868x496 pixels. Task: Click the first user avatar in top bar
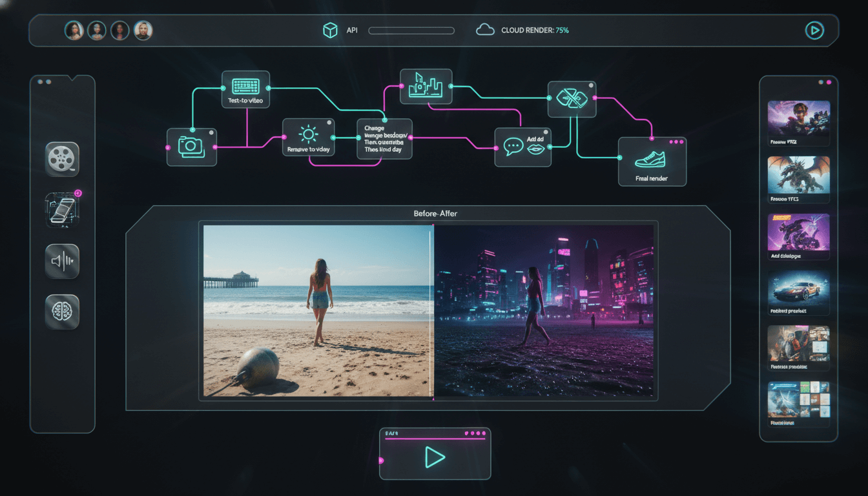pyautogui.click(x=74, y=30)
